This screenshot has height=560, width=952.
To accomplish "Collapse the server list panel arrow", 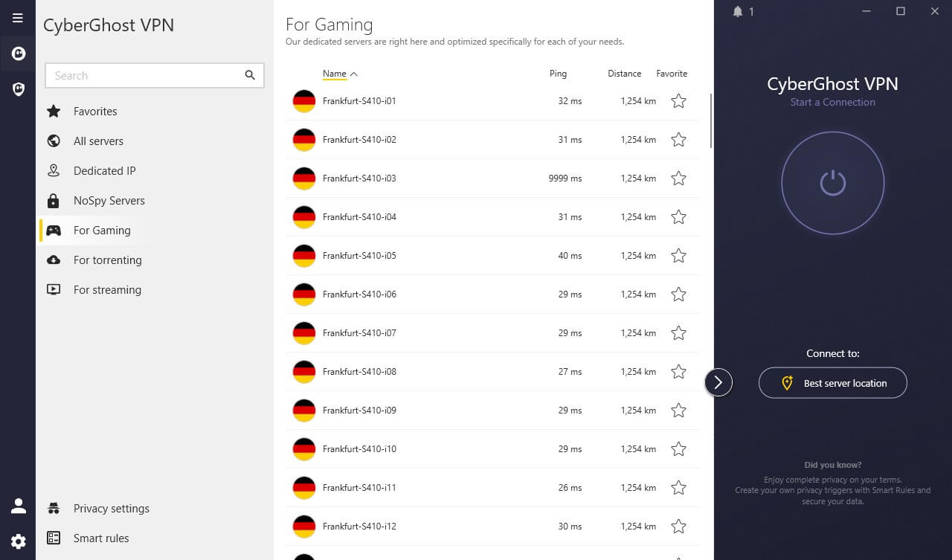I will [718, 382].
